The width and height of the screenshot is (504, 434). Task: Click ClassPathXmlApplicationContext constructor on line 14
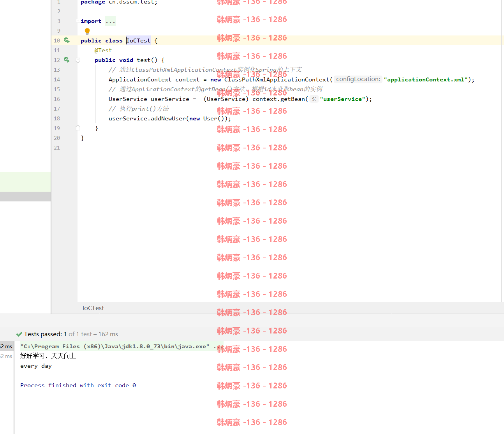point(277,79)
